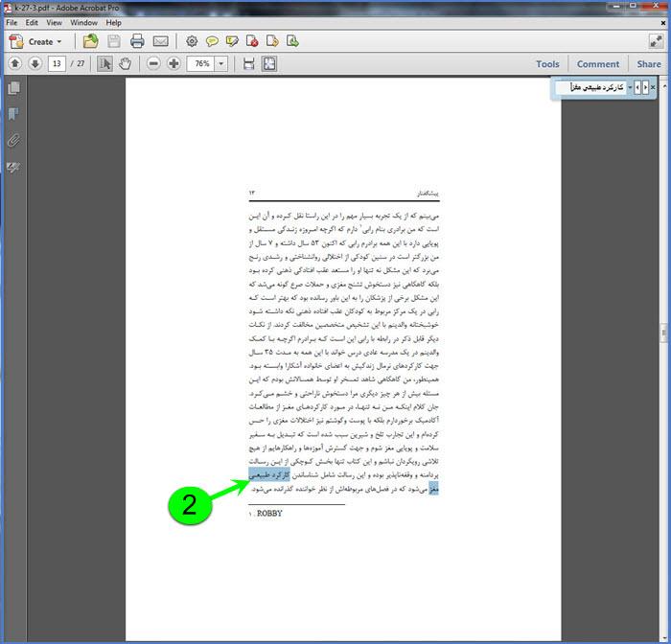Open the Window menu
The height and width of the screenshot is (644, 671).
pos(83,22)
